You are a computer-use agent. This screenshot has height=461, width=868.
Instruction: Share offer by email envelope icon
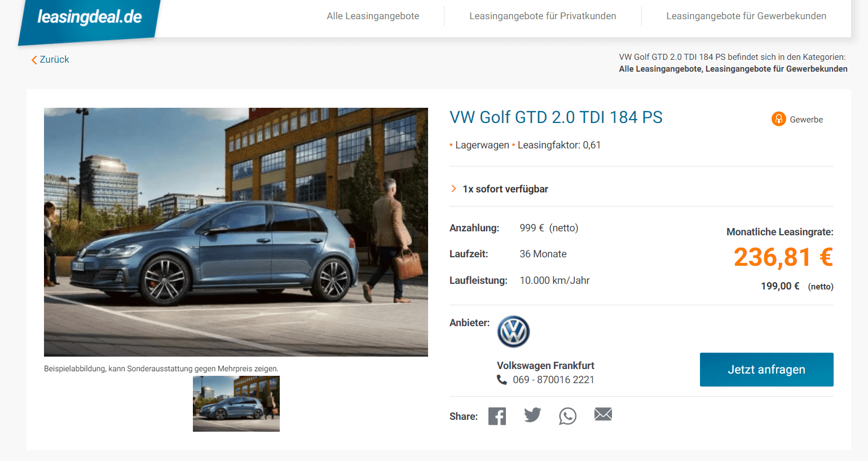(x=603, y=415)
